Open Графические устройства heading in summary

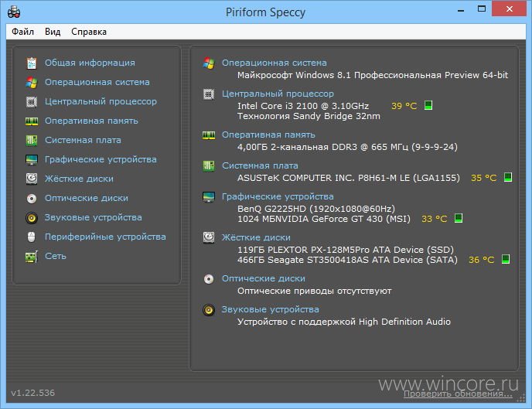(278, 196)
